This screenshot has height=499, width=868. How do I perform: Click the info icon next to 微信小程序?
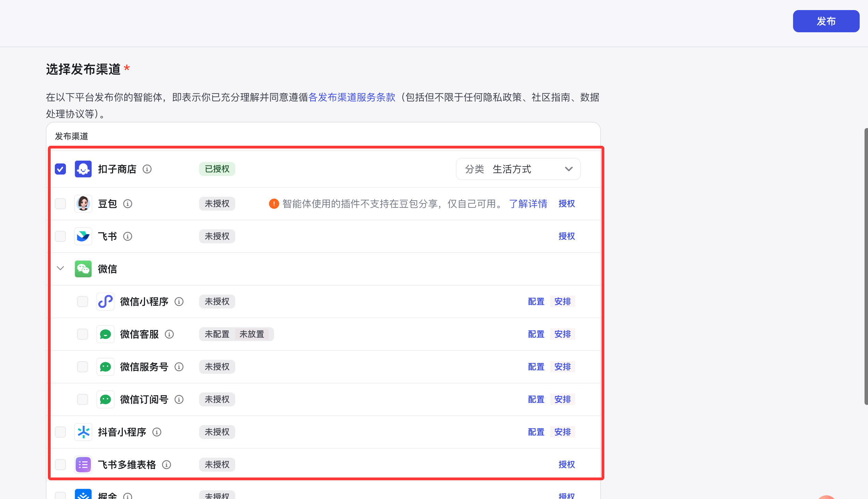pyautogui.click(x=179, y=302)
